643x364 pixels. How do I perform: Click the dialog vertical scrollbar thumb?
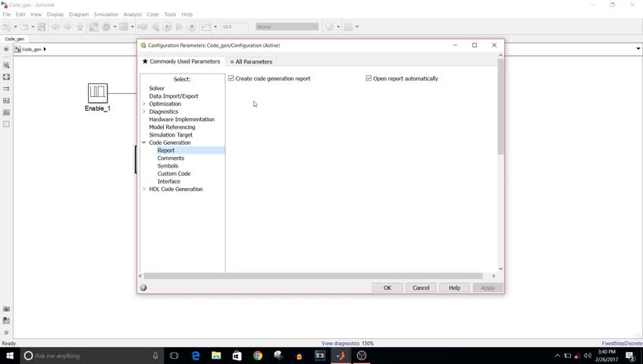tap(500, 107)
